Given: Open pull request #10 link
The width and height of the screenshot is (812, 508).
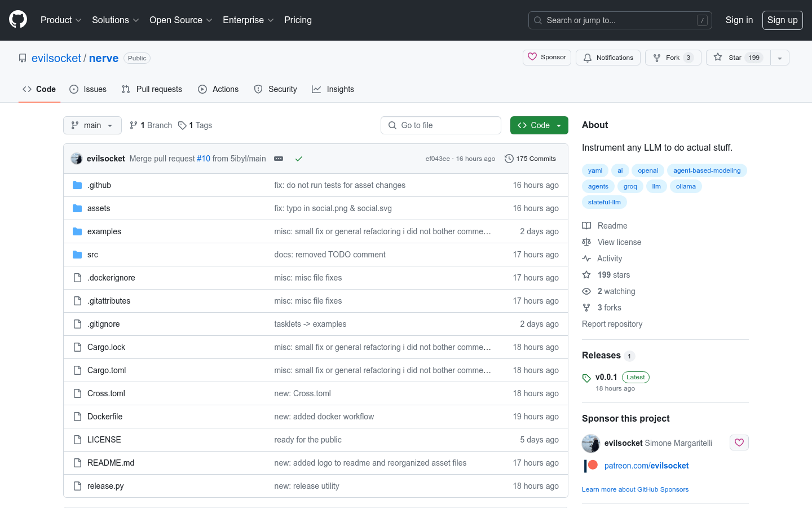Looking at the screenshot, I should 204,159.
